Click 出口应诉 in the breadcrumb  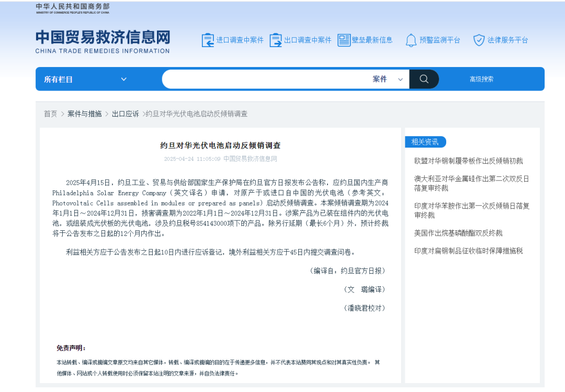coord(126,114)
